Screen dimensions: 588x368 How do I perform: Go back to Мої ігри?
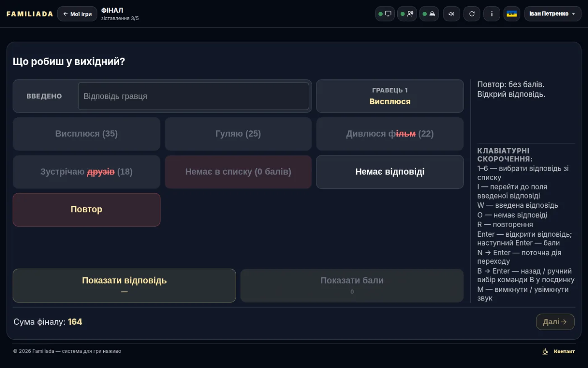(77, 14)
